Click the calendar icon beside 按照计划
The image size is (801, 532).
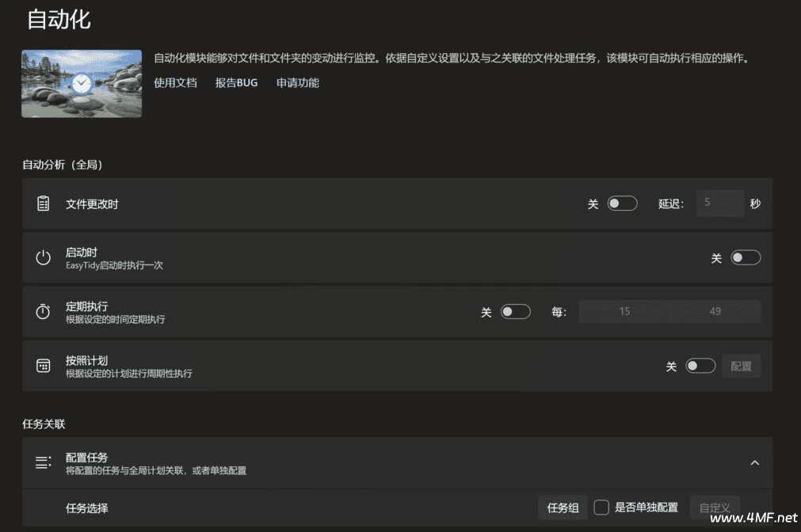point(44,365)
